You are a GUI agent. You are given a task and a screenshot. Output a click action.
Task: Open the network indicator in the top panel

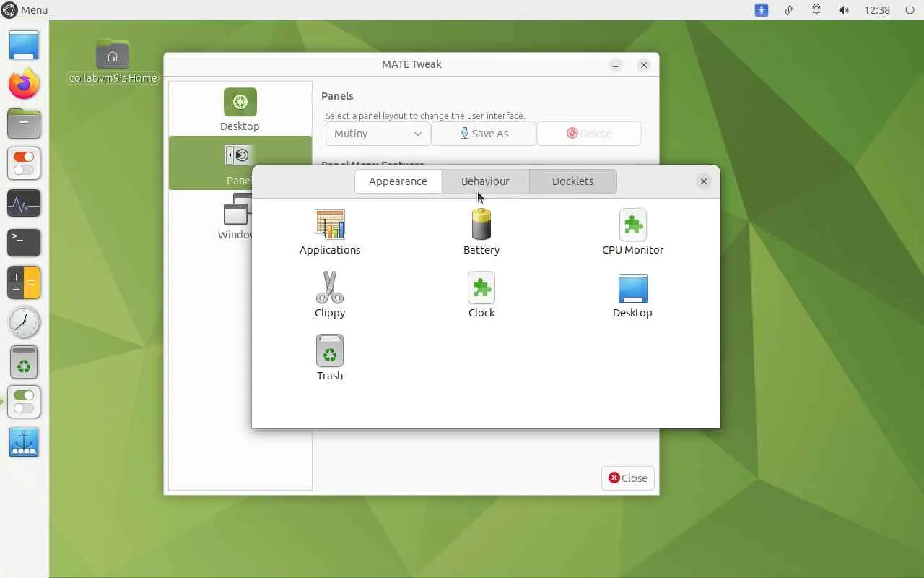coord(789,10)
